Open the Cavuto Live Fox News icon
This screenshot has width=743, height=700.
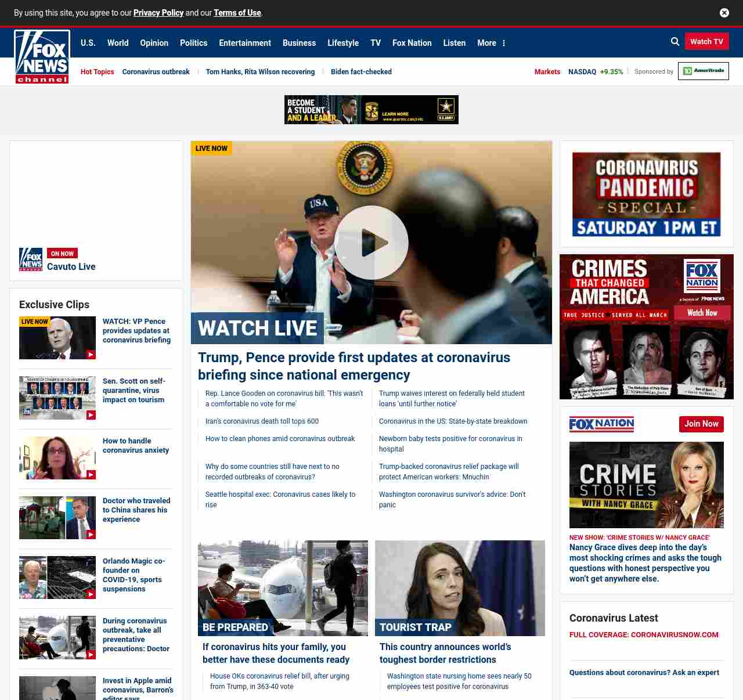point(31,259)
